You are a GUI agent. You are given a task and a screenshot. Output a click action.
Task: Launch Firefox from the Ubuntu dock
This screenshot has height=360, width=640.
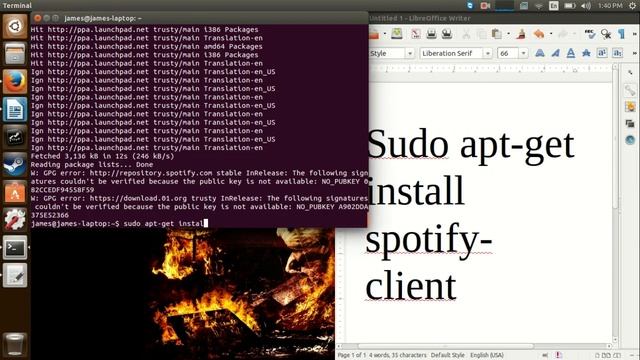(x=15, y=82)
